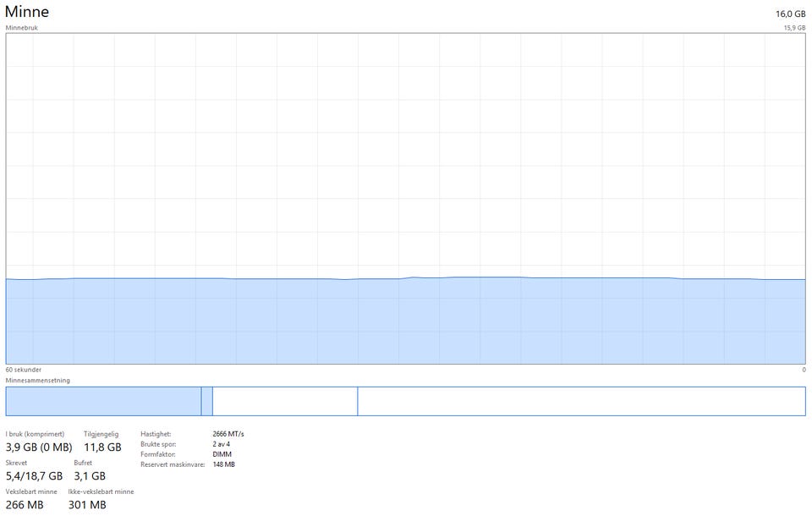
Task: Click the Minnebruk graph label
Action: pyautogui.click(x=22, y=28)
